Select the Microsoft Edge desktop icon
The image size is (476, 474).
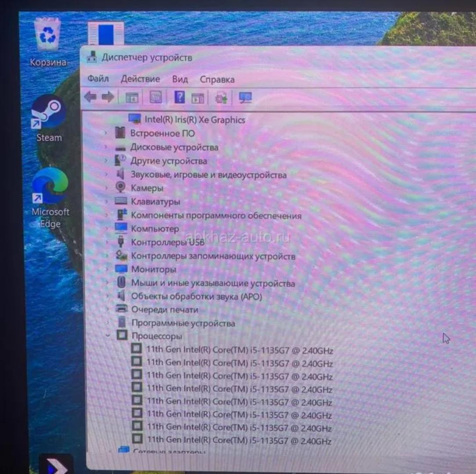pos(50,187)
